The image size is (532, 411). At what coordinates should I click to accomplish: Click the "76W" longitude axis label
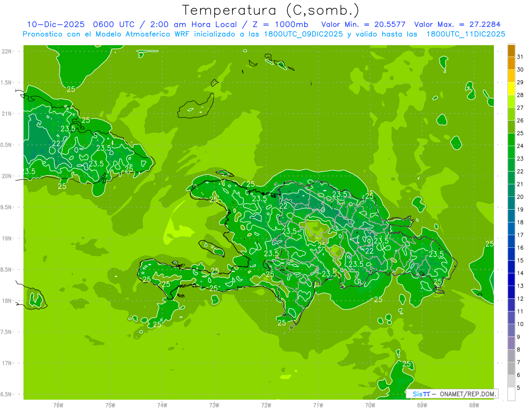[x=58, y=405]
